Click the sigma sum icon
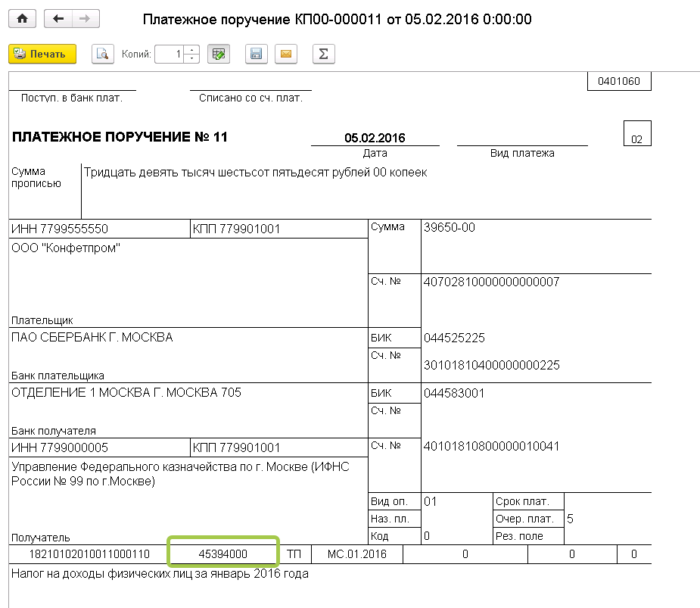This screenshot has height=608, width=700. 323,54
